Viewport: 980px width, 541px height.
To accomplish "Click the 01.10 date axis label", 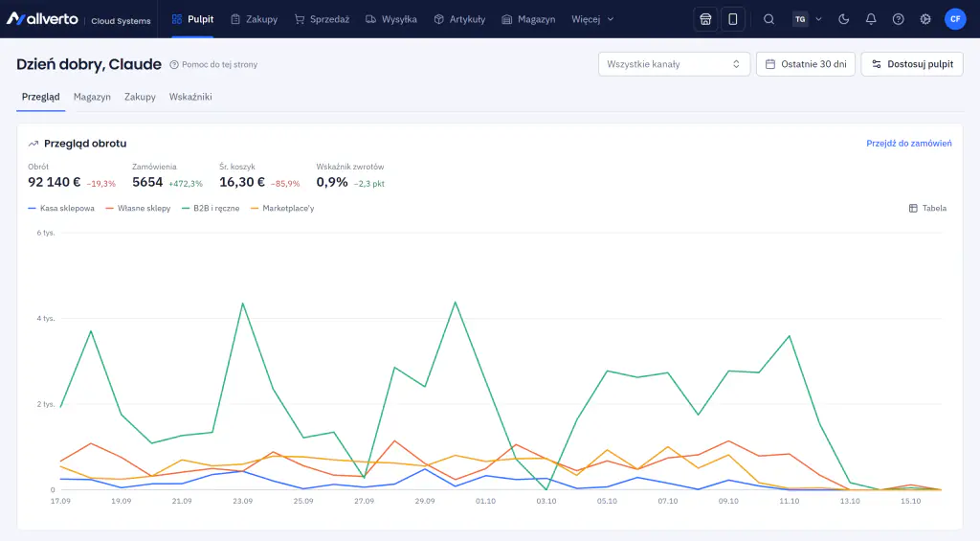I will coord(485,501).
